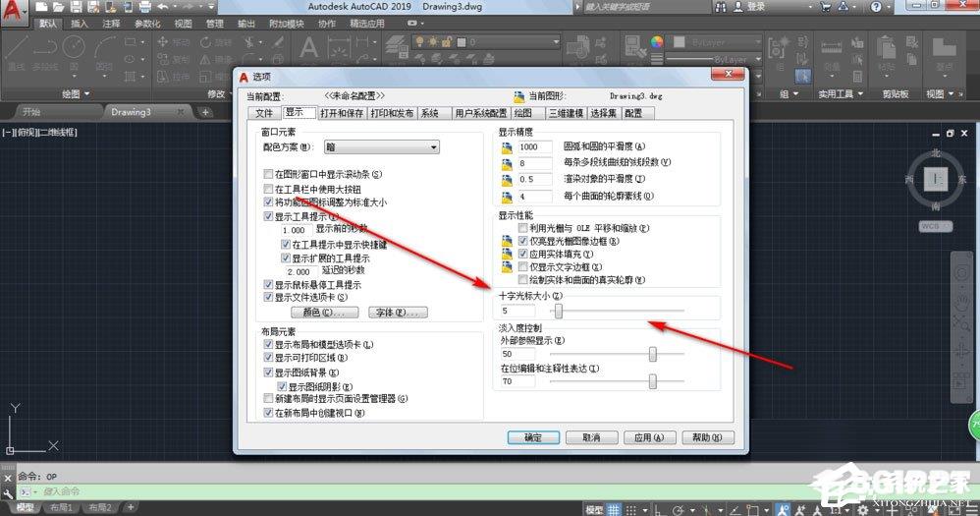Click the Save icon in quick access toolbar
The image size is (980, 516).
point(76,7)
